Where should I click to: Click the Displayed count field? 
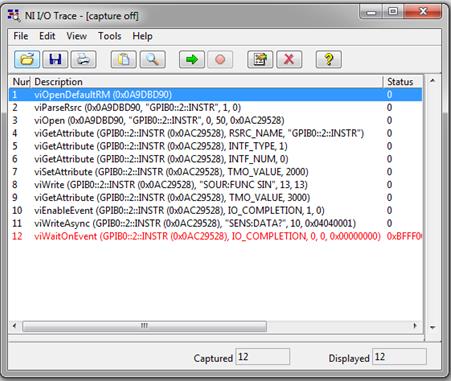pos(399,357)
